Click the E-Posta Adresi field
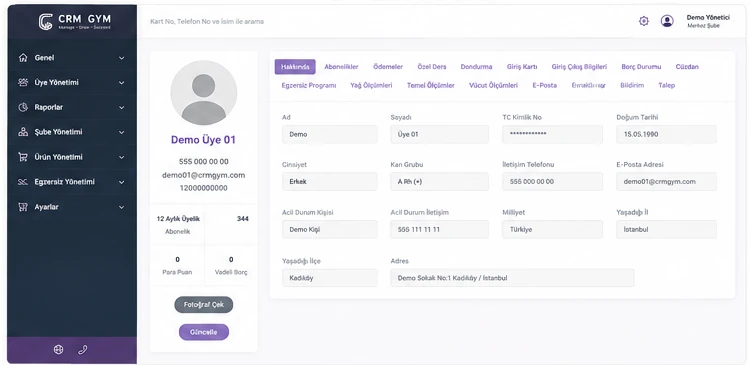 click(666, 182)
